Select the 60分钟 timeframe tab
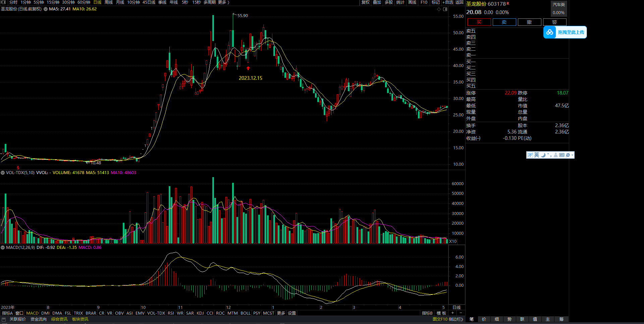The image size is (644, 324). click(x=84, y=2)
